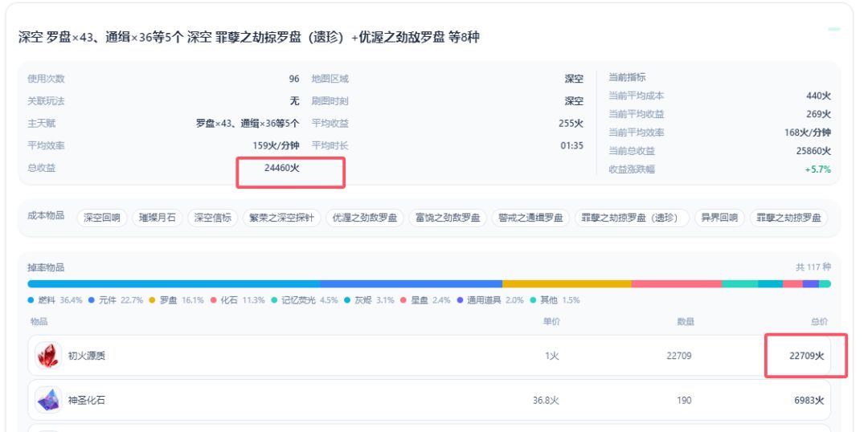Click the 神圣化石 quantity 190

pos(684,400)
